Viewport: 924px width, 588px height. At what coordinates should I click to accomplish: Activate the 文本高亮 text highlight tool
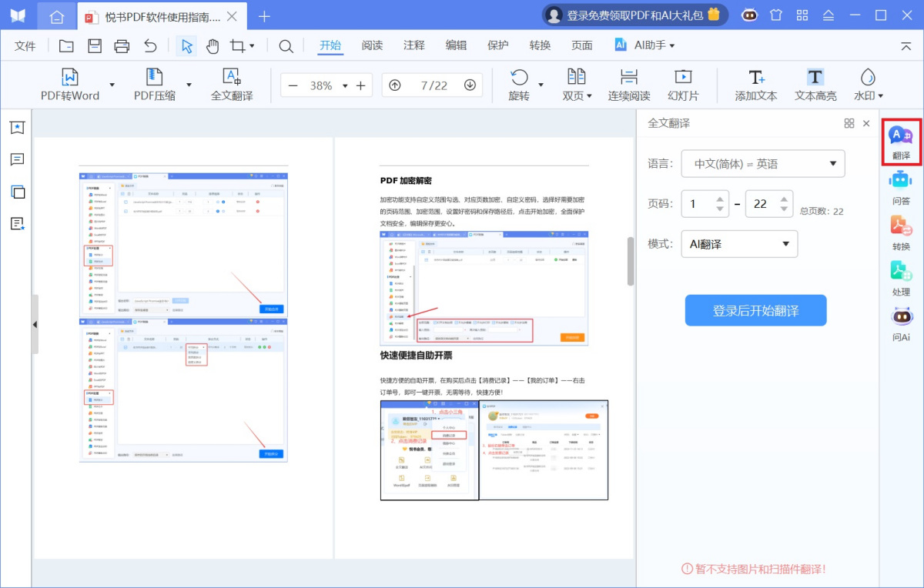(815, 85)
